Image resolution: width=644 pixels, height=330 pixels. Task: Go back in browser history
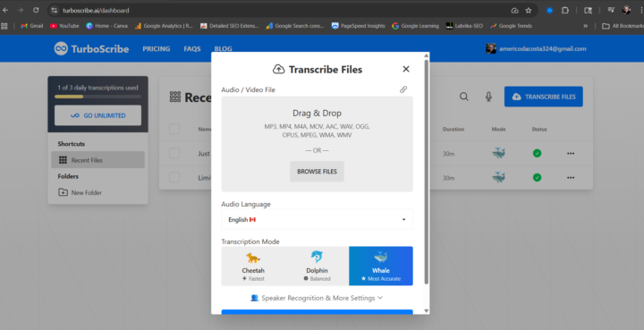pyautogui.click(x=5, y=10)
